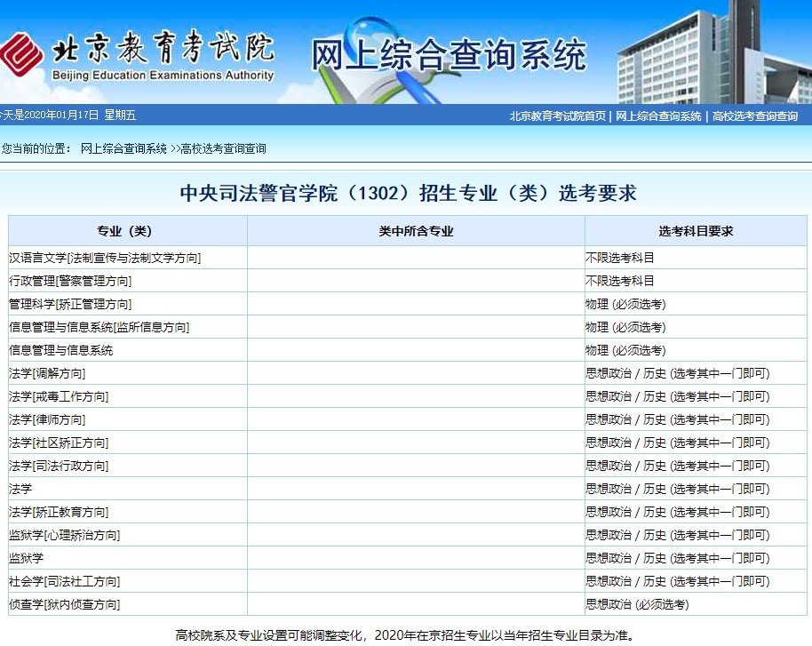
Task: Click 不限选考科目 in the 汉语言文学 row
Action: click(620, 258)
